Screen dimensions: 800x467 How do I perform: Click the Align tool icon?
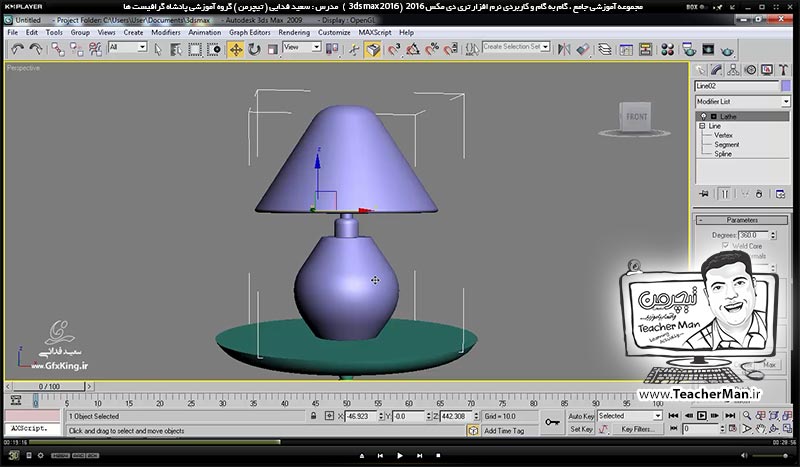(583, 50)
